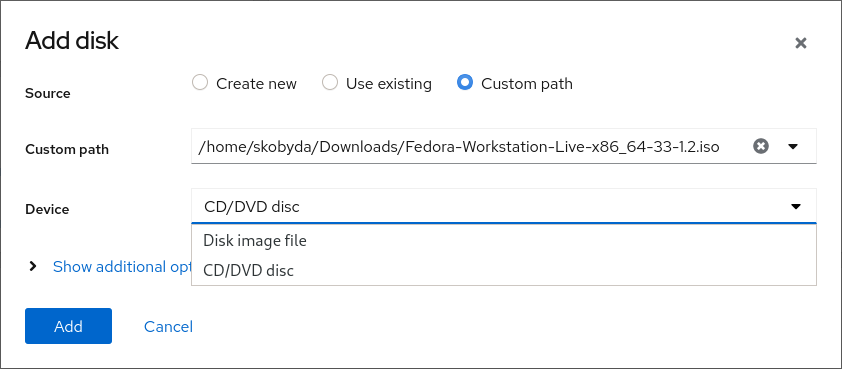Click the bold Source field label

tap(48, 93)
